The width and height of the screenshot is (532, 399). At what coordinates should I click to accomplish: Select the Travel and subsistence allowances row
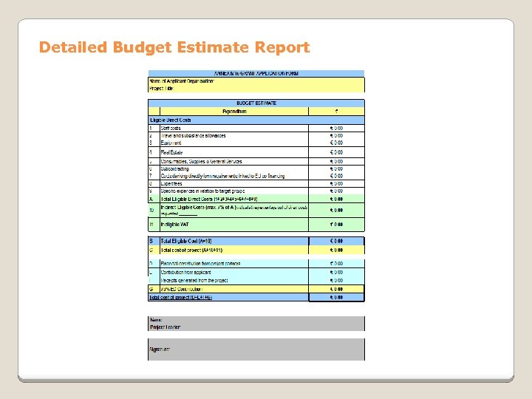[x=256, y=135]
